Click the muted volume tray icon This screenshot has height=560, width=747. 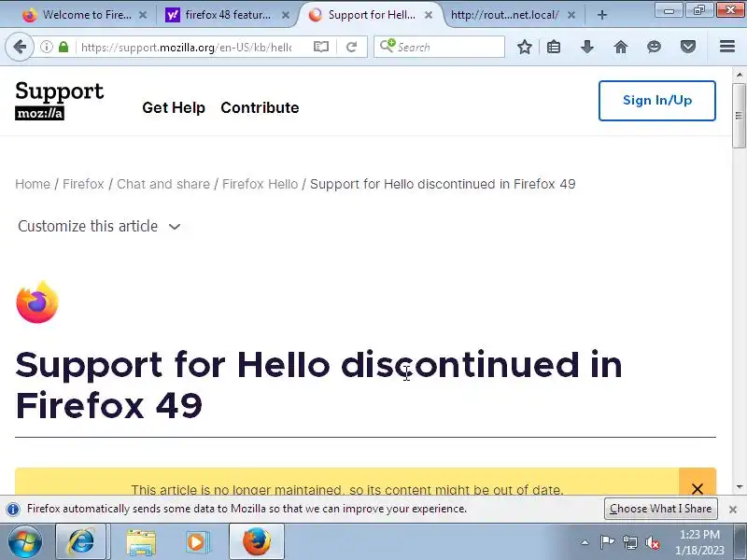pyautogui.click(x=653, y=542)
